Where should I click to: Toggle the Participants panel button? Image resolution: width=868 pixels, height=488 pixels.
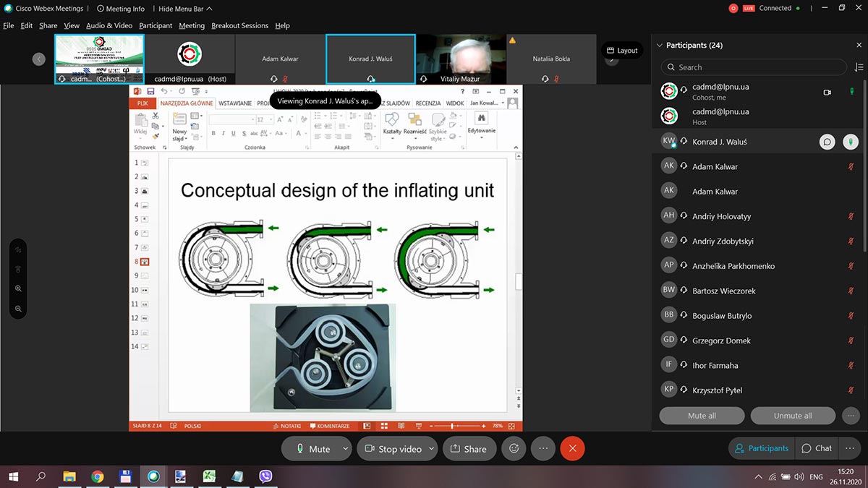[x=762, y=448]
